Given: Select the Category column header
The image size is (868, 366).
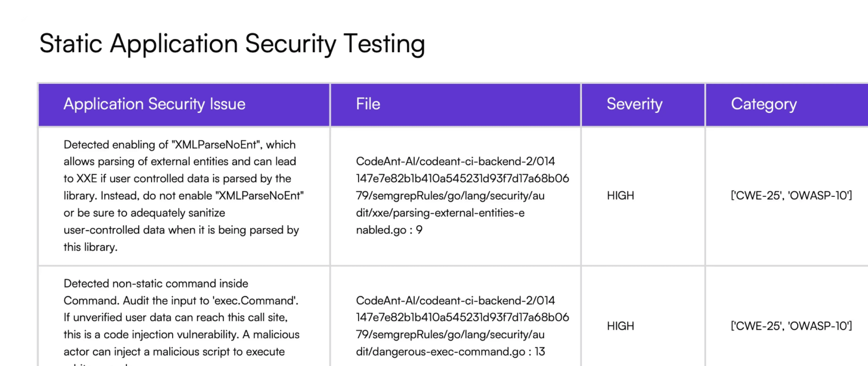Looking at the screenshot, I should point(764,104).
